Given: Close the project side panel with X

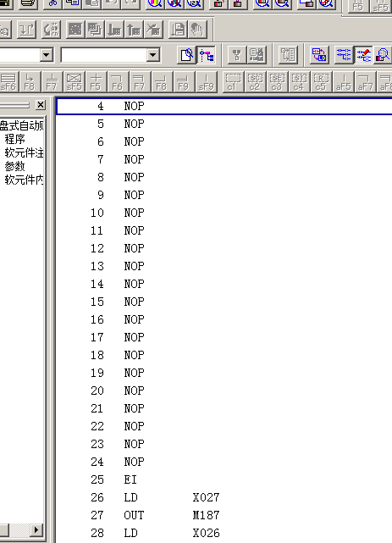Looking at the screenshot, I should 41,104.
